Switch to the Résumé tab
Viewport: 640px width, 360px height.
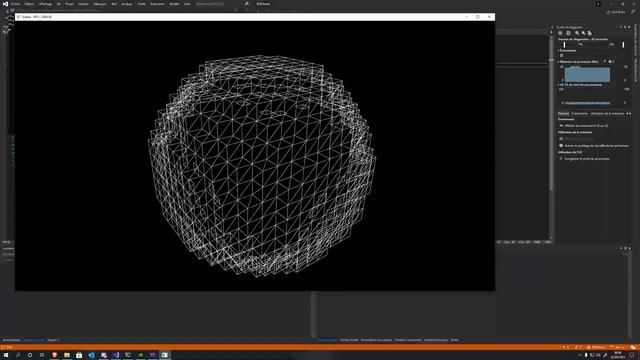563,113
